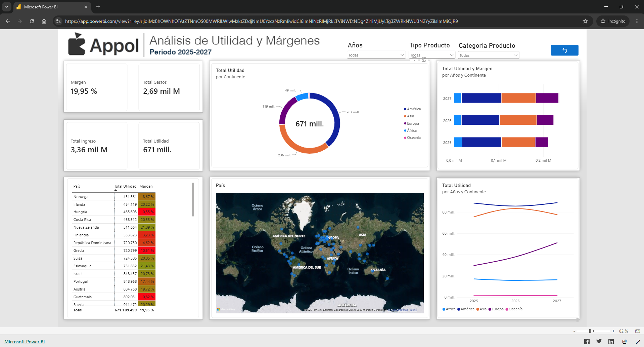Click the Incógnito profile button
This screenshot has width=644, height=347.
coord(613,21)
